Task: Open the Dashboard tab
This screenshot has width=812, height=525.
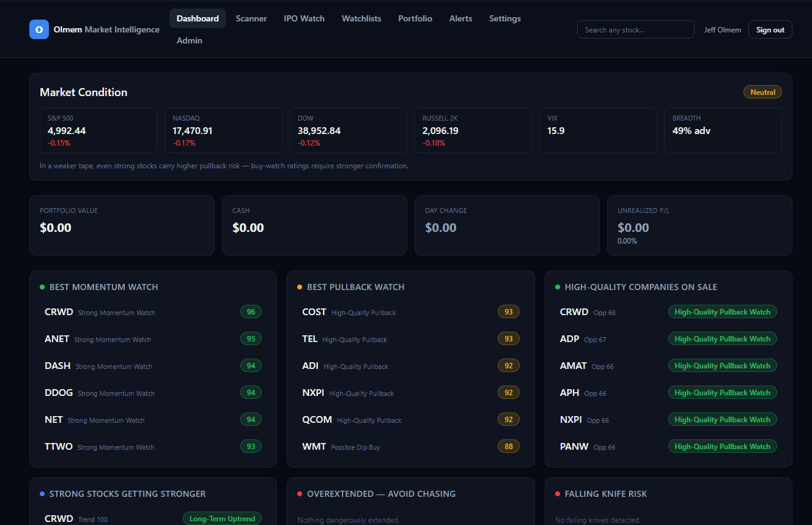Action: 197,18
